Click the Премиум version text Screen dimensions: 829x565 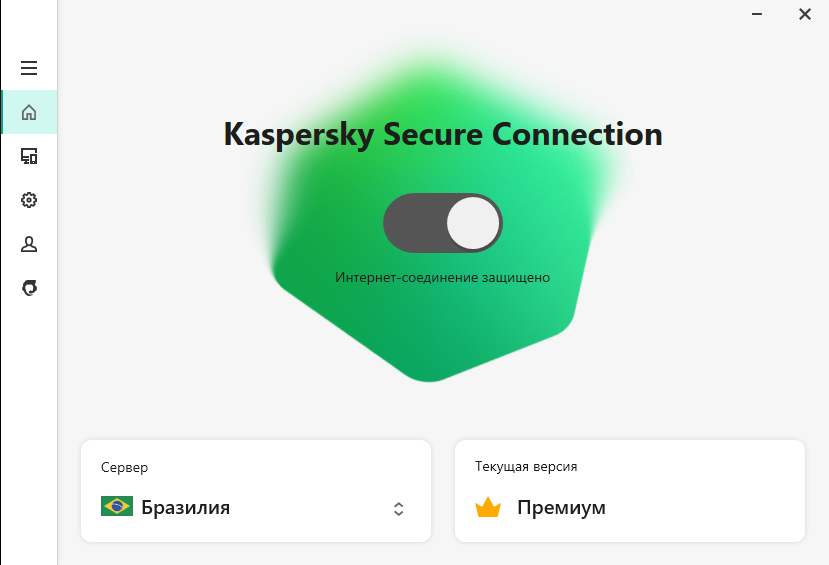pos(561,507)
